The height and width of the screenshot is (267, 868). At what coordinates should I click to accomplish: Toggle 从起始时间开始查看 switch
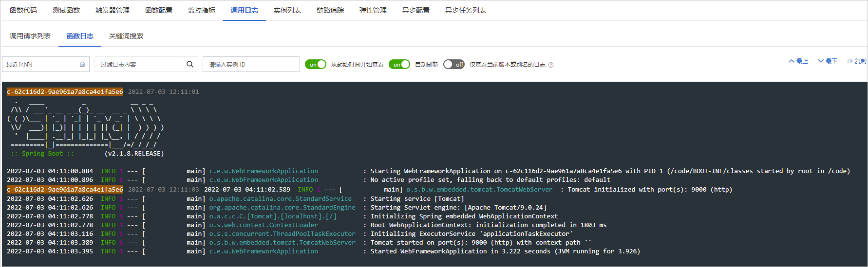pos(315,64)
